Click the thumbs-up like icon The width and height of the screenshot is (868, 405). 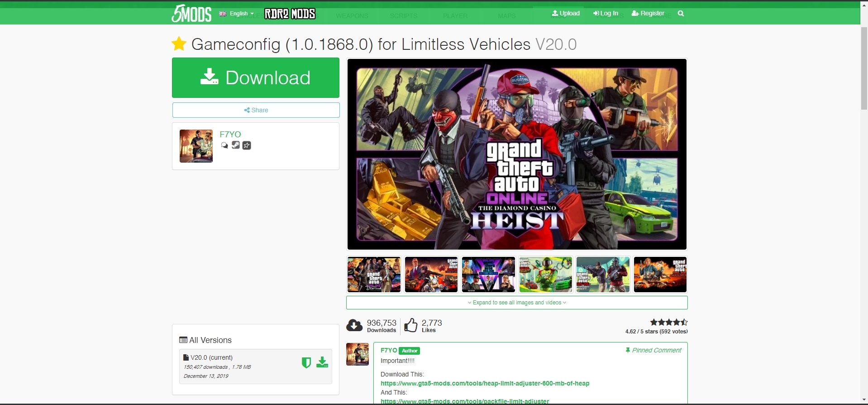pos(411,325)
